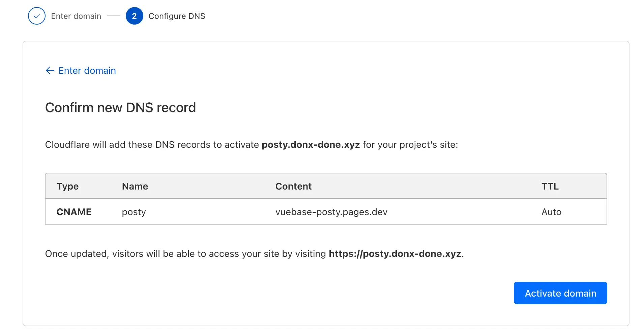644x336 pixels.
Task: Select the Configure DNS step label
Action: [x=177, y=16]
